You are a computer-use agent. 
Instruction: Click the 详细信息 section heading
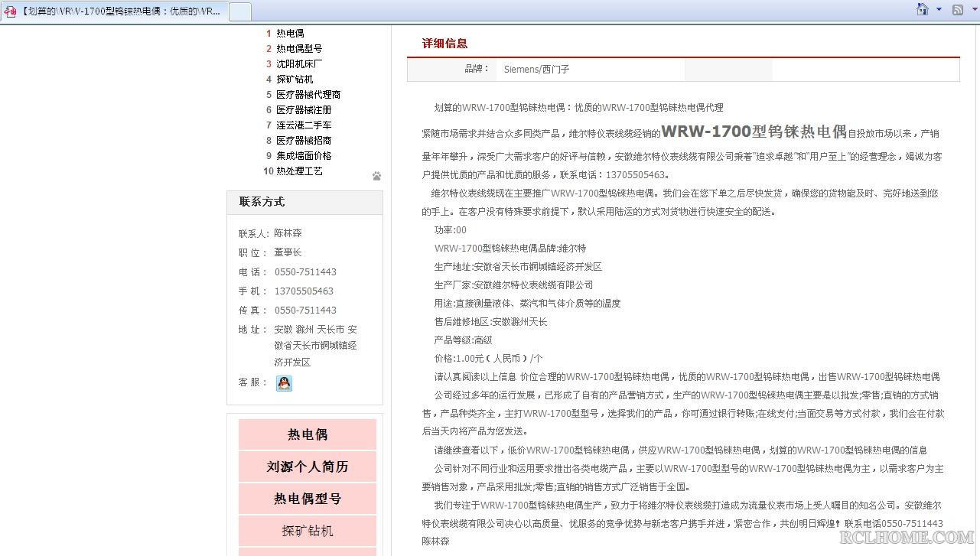(444, 44)
